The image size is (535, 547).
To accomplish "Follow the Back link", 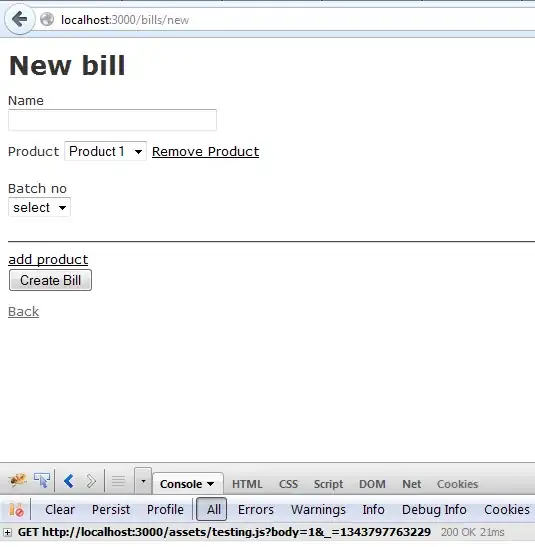I will 23,312.
